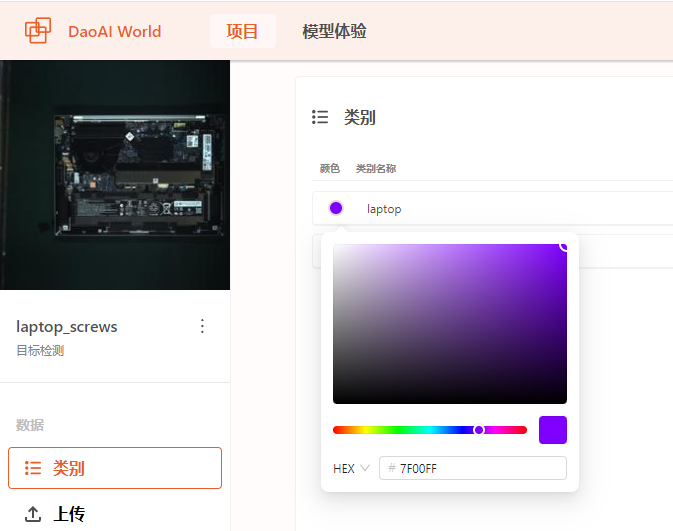
Task: Open the three-dot menu beside laptop_screws
Action: coord(202,326)
